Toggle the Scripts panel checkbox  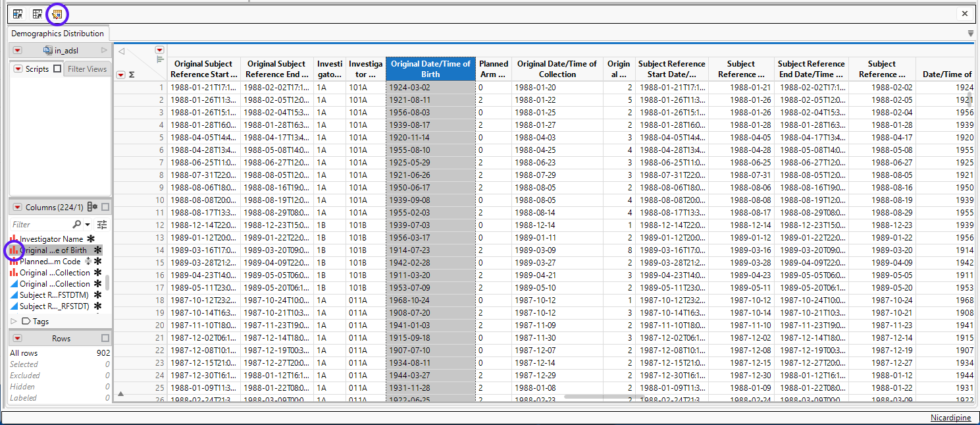click(x=57, y=69)
